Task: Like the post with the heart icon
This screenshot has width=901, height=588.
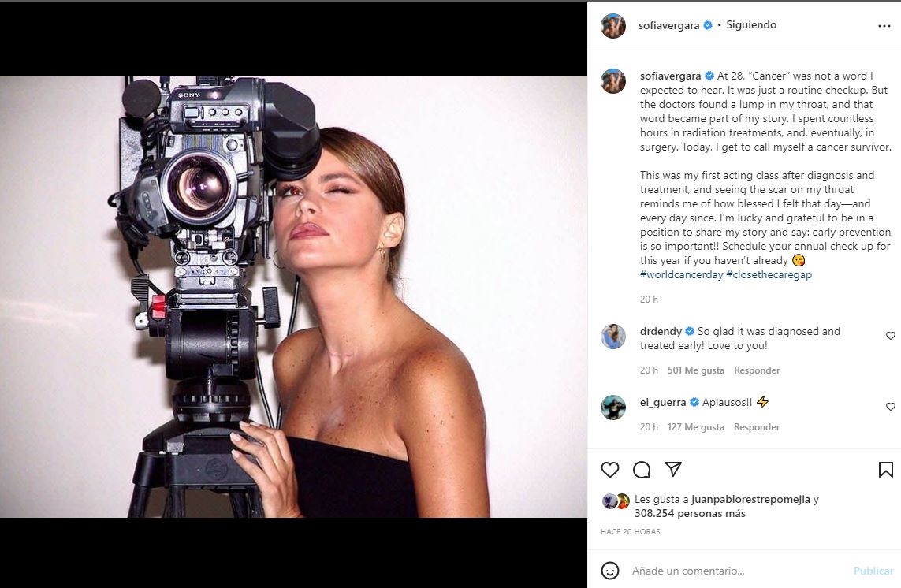Action: pyautogui.click(x=610, y=470)
